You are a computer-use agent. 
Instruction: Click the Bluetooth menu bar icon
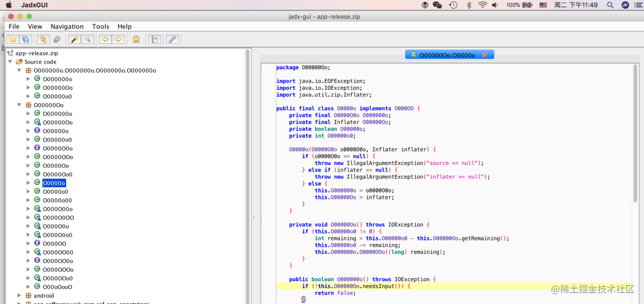pos(468,5)
